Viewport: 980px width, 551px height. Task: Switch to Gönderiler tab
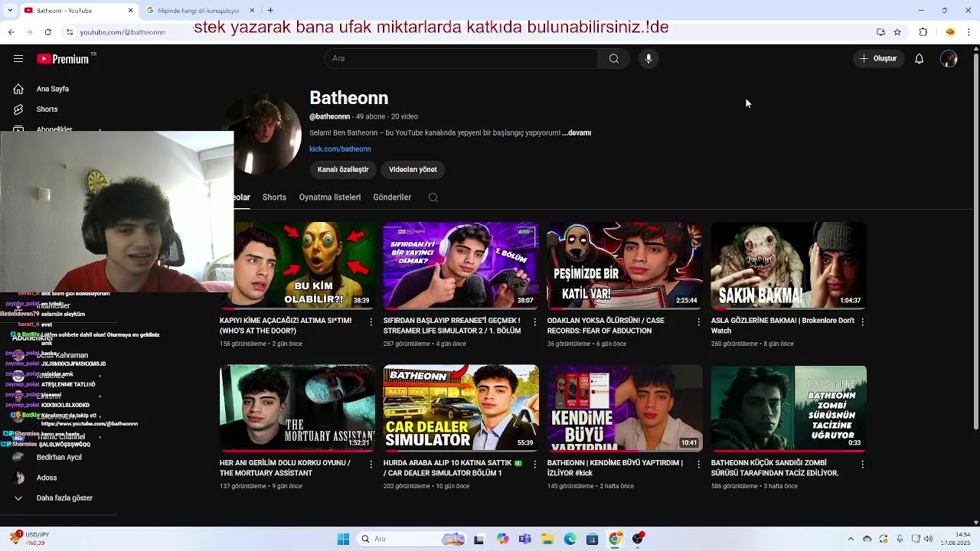[x=392, y=197]
